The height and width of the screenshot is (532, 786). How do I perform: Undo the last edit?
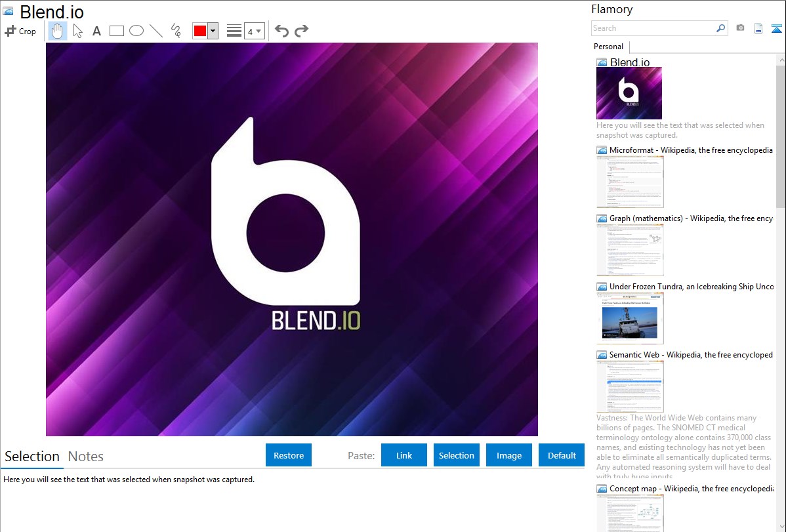(x=281, y=31)
